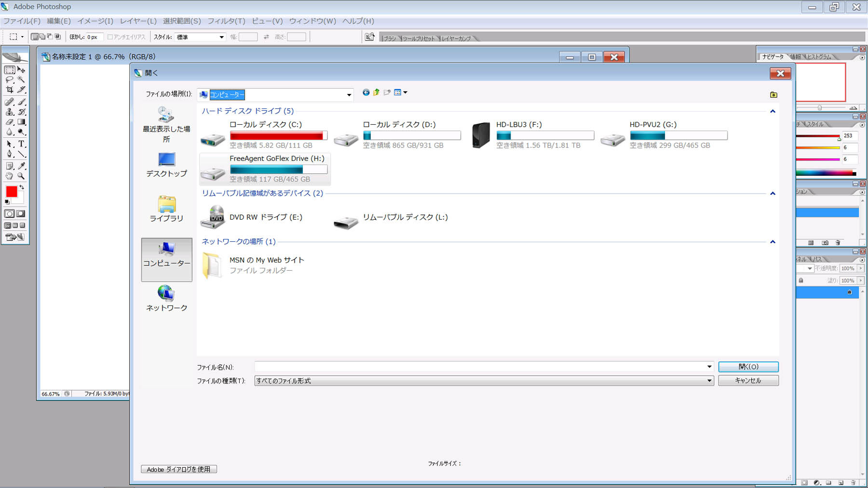The width and height of the screenshot is (868, 488).
Task: Select the History Brush tool
Action: [x=21, y=112]
